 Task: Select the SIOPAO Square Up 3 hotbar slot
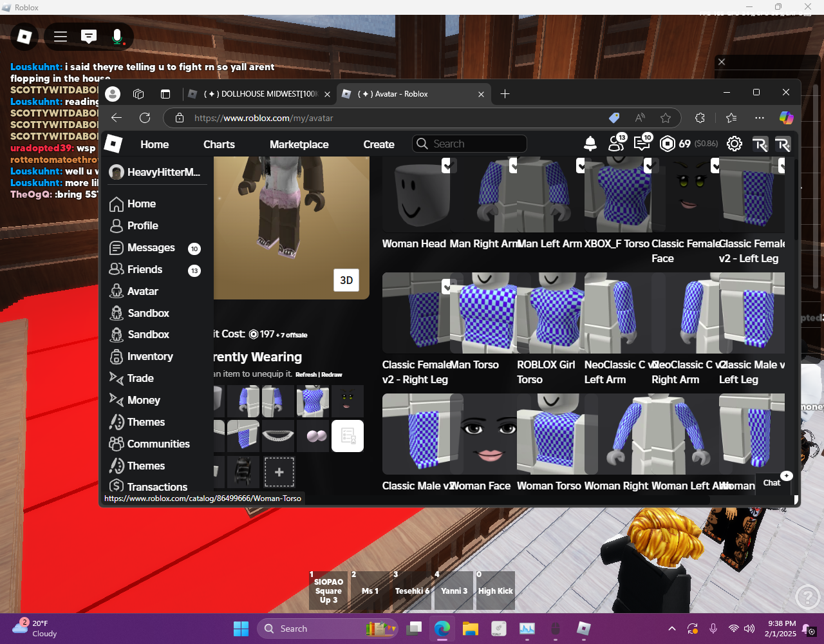click(x=328, y=591)
